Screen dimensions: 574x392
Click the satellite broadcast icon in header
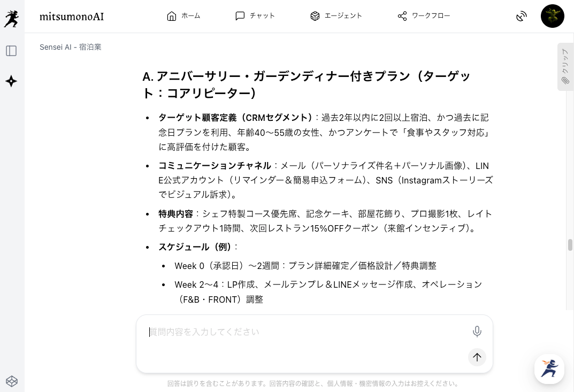[522, 16]
